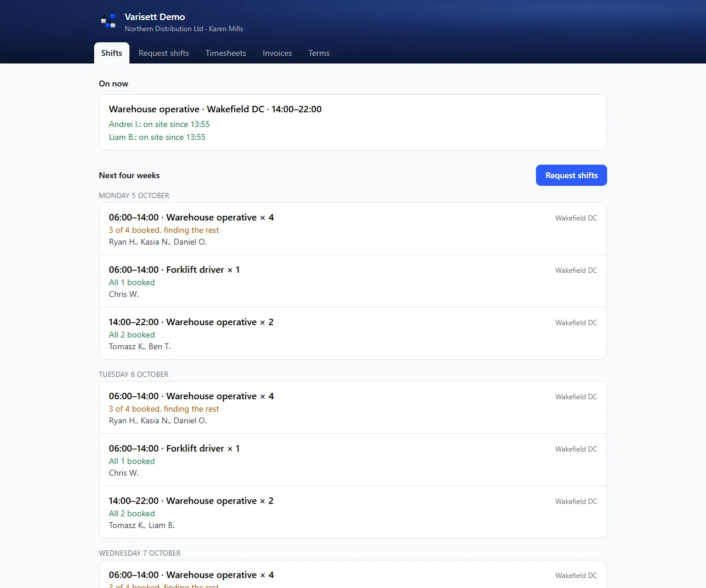Click the Tuesday 6 October date label
Screen dimensions: 706x588
134,374
